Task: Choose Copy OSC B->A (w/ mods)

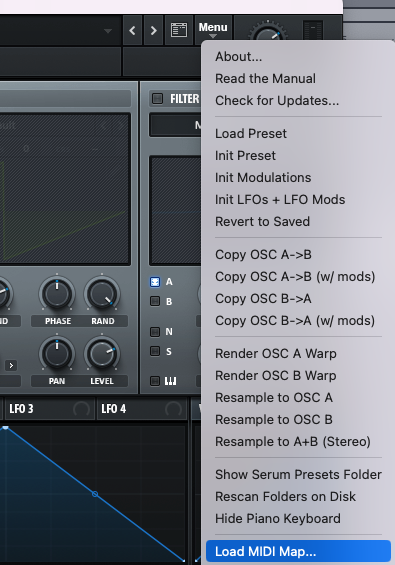Action: point(298,321)
